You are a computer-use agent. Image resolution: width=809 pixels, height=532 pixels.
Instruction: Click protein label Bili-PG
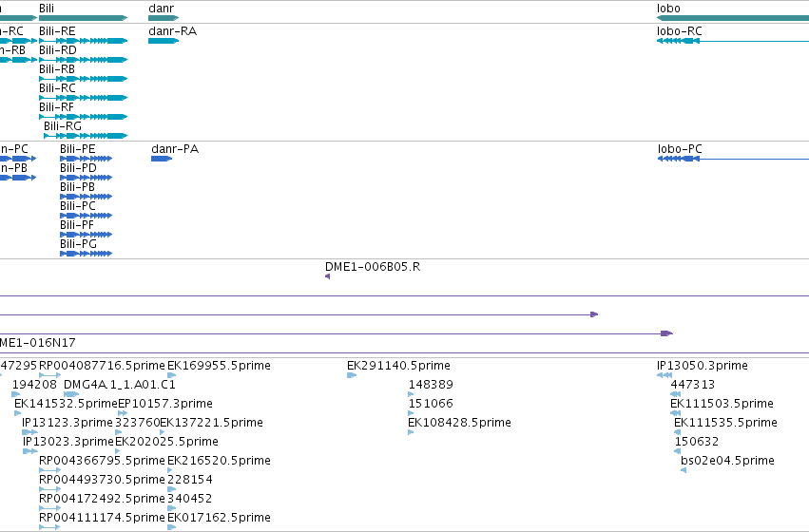pos(78,244)
